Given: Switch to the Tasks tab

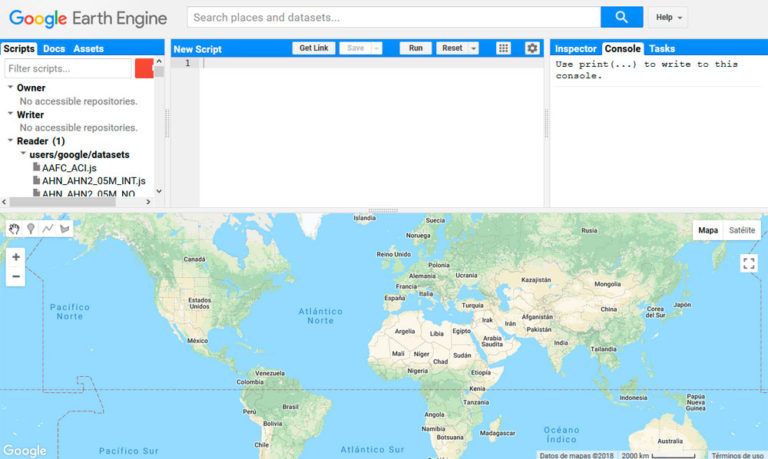Looking at the screenshot, I should [x=662, y=48].
